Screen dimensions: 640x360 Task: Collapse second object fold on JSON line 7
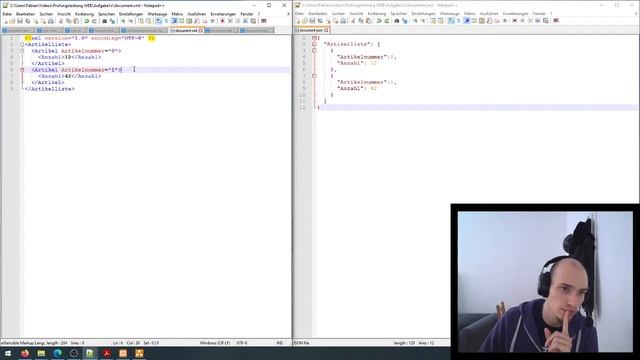314,76
